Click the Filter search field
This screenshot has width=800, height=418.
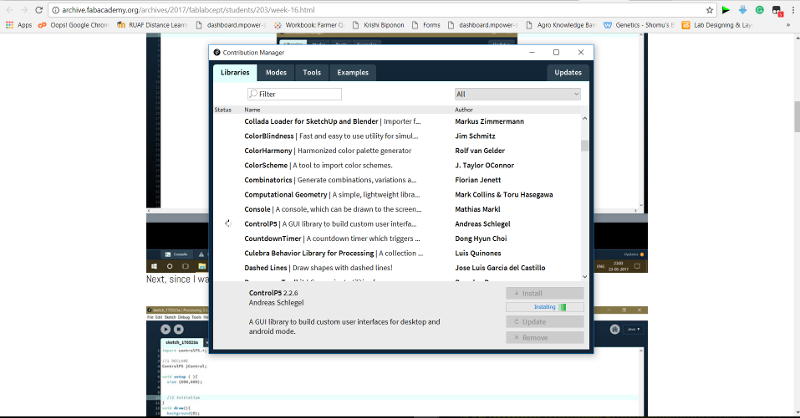(x=294, y=94)
